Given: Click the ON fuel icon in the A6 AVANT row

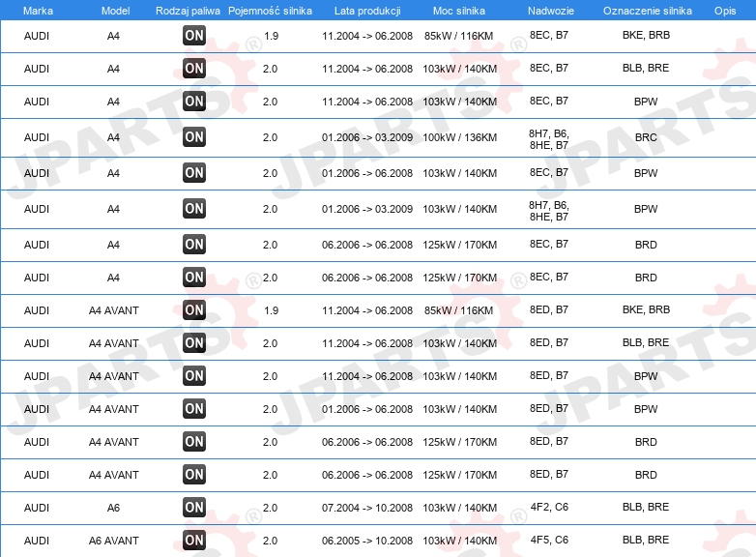Looking at the screenshot, I should tap(194, 541).
